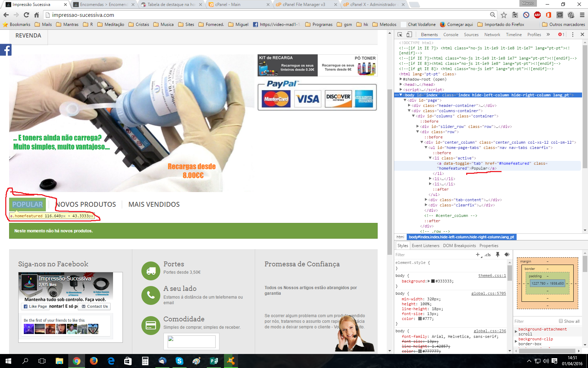The height and width of the screenshot is (368, 588).
Task: Expand the #shadow-root (open) node
Action: pos(401,79)
